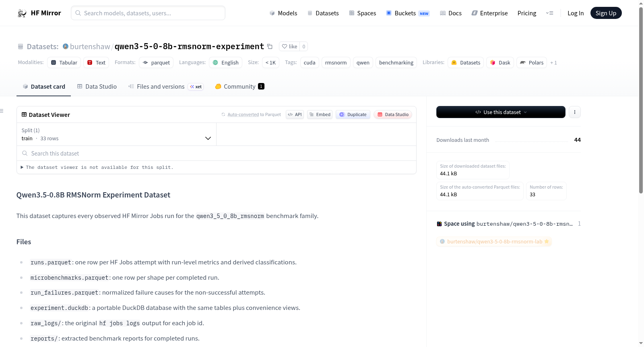Open the Community tab
Screen dimensions: 644x347
pyautogui.click(x=239, y=87)
